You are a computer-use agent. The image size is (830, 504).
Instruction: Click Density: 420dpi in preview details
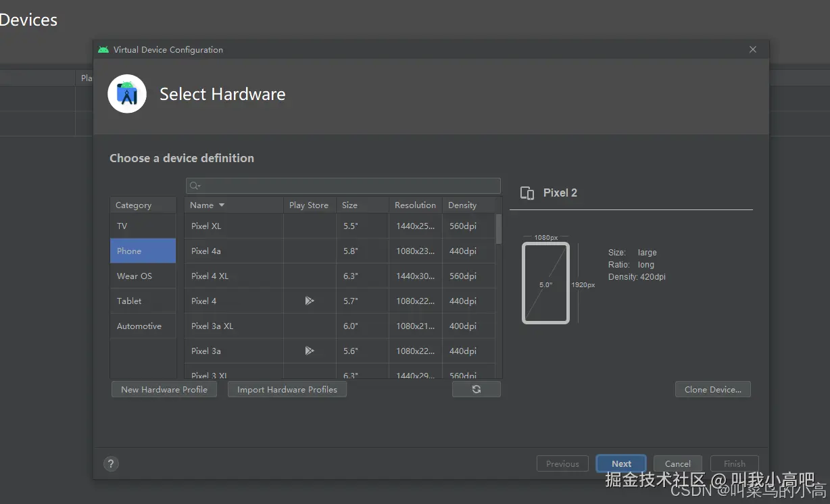(x=637, y=277)
